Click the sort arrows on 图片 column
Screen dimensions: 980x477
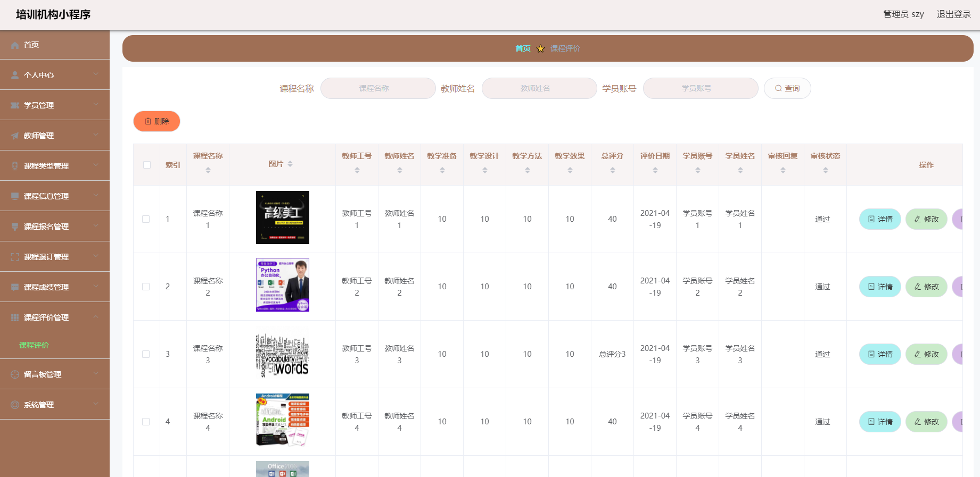(290, 164)
